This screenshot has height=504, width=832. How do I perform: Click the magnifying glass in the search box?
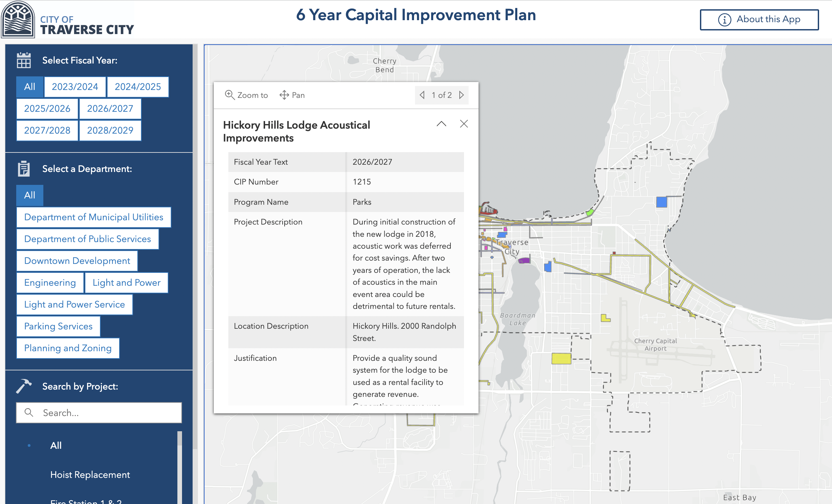pos(28,412)
